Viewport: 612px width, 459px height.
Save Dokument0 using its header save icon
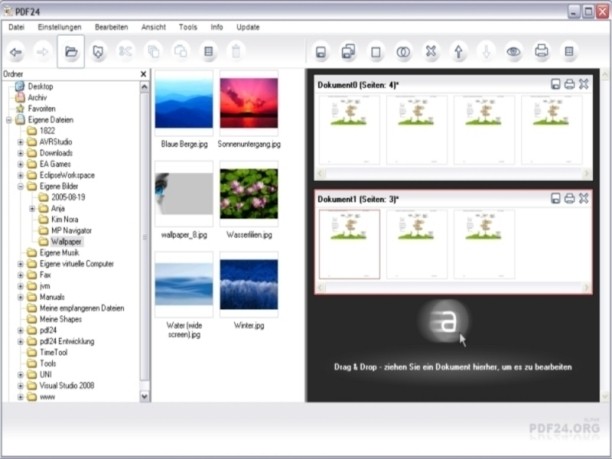tap(556, 84)
